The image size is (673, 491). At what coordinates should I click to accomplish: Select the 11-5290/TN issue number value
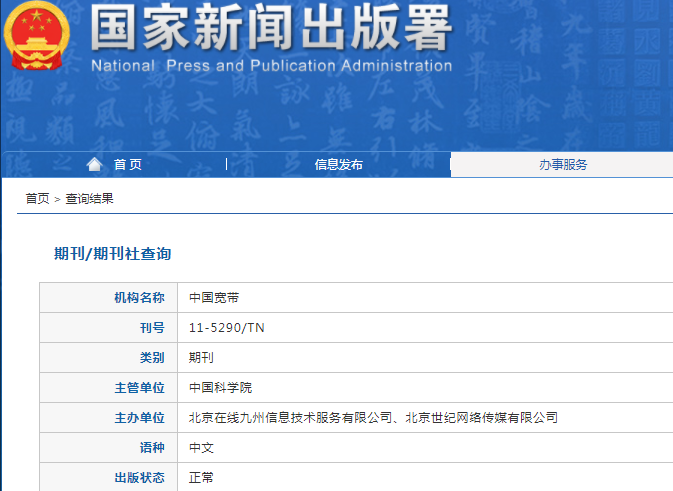click(x=227, y=328)
